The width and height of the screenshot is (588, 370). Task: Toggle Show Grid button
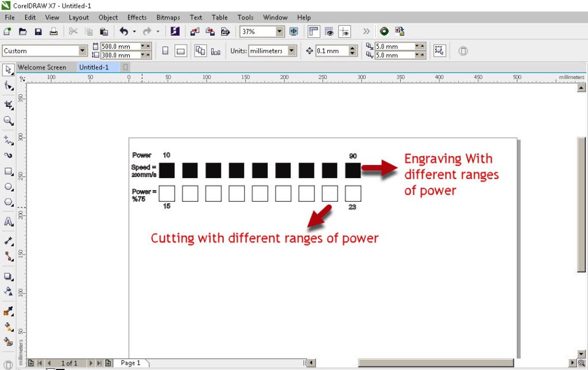[x=329, y=32]
